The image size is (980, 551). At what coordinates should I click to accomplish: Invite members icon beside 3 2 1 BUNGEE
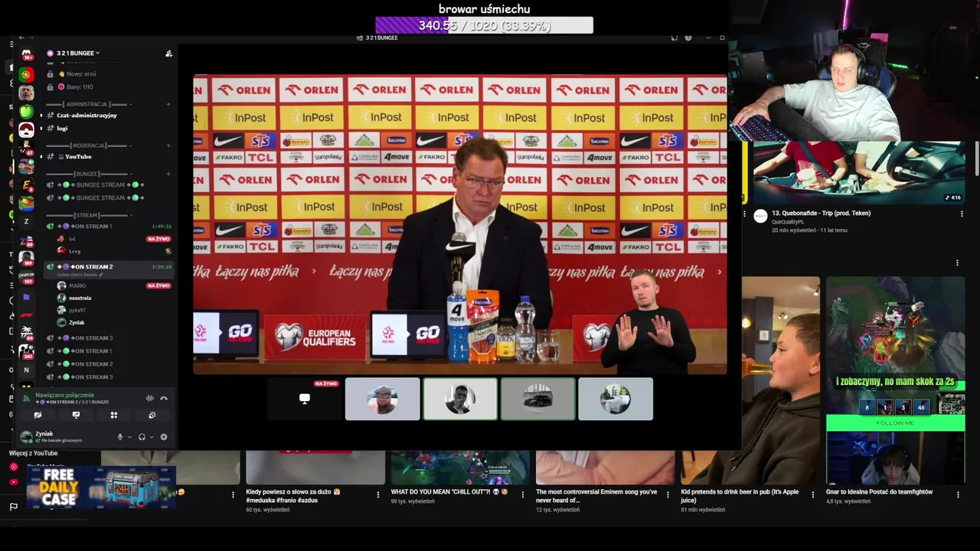168,54
